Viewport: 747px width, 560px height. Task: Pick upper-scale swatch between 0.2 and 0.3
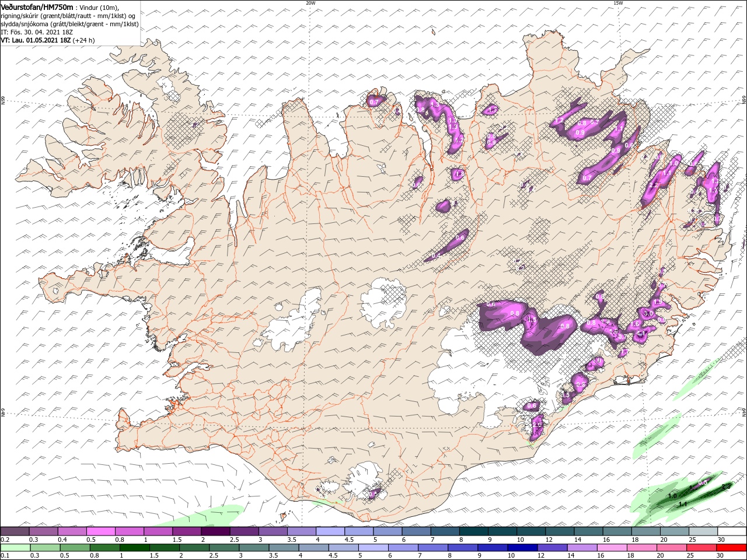(15, 531)
